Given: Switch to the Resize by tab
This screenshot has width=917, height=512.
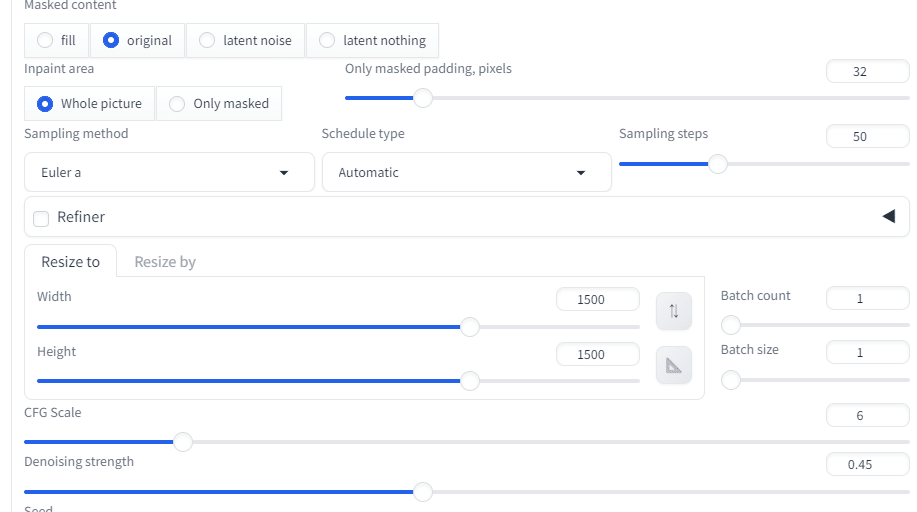Looking at the screenshot, I should tap(165, 262).
